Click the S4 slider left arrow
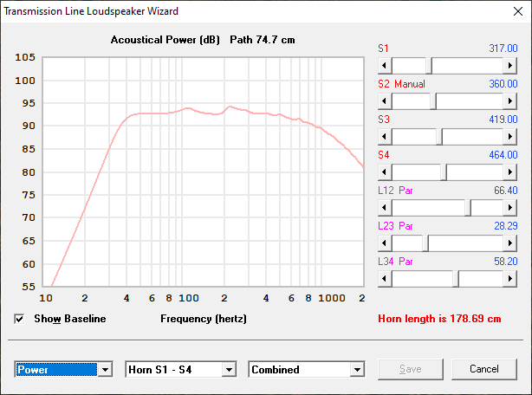The height and width of the screenshot is (395, 532). 385,172
